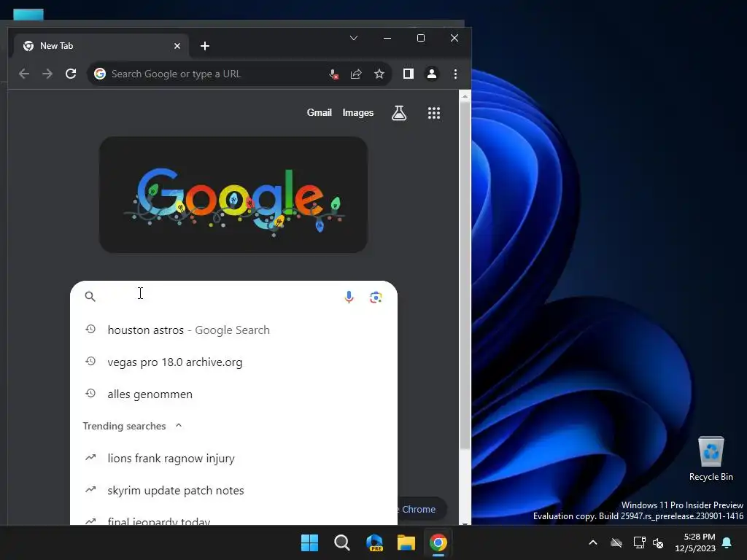Click the browser forward arrow
This screenshot has width=747, height=560.
click(47, 74)
